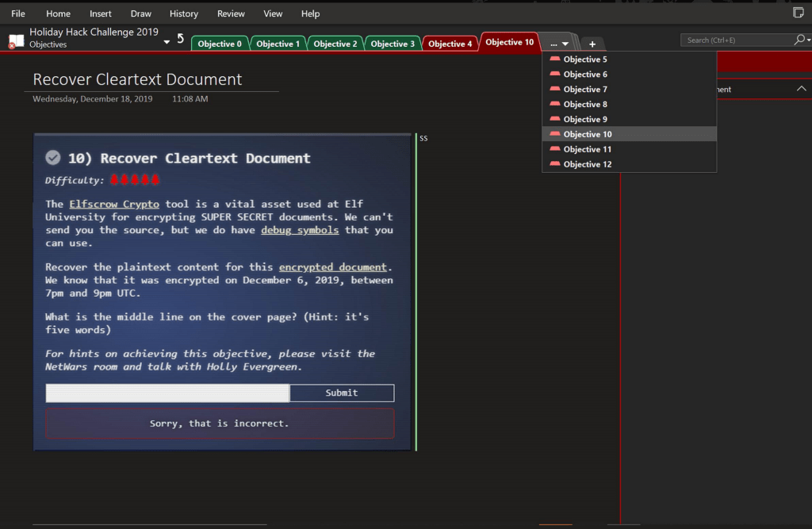Expand the notebook list dropdown arrow

coord(167,42)
